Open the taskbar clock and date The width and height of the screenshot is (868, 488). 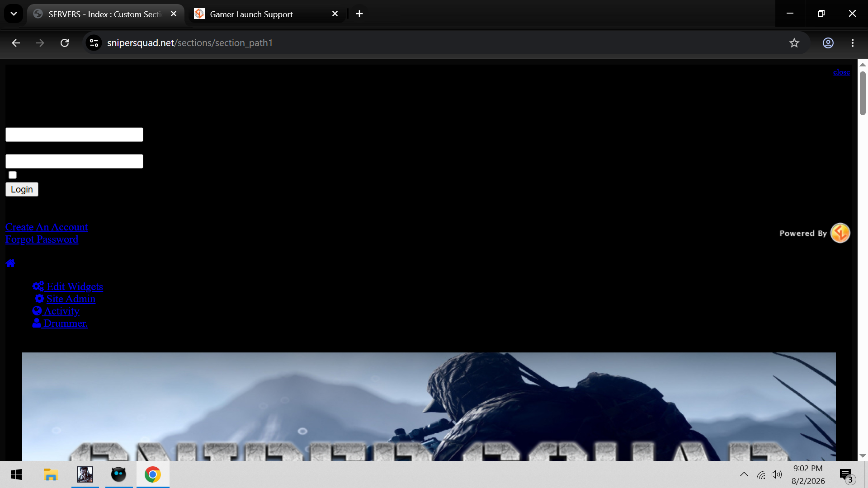808,474
